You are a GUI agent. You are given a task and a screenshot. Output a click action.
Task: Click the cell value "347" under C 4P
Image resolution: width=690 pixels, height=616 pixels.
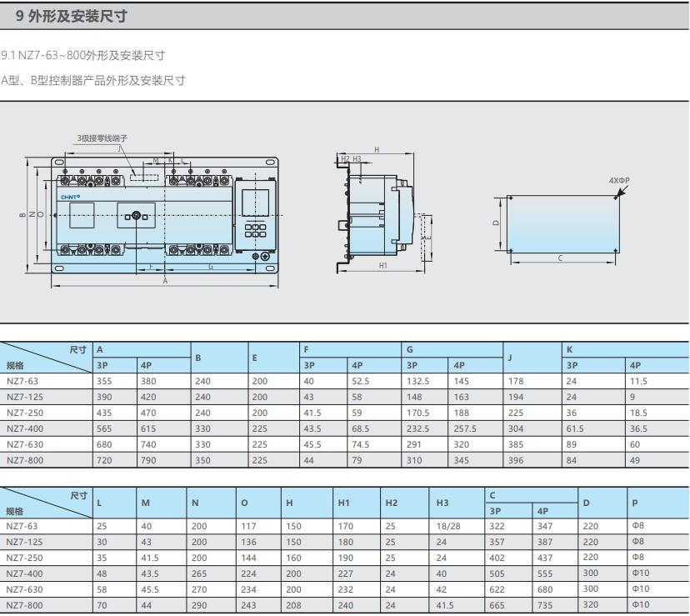point(545,527)
